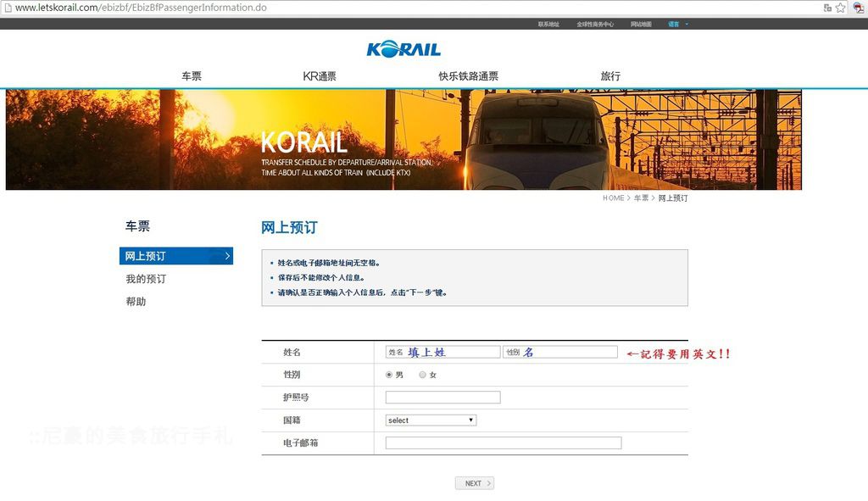
Task: Select 我的预订 in the sidebar
Action: (x=146, y=279)
